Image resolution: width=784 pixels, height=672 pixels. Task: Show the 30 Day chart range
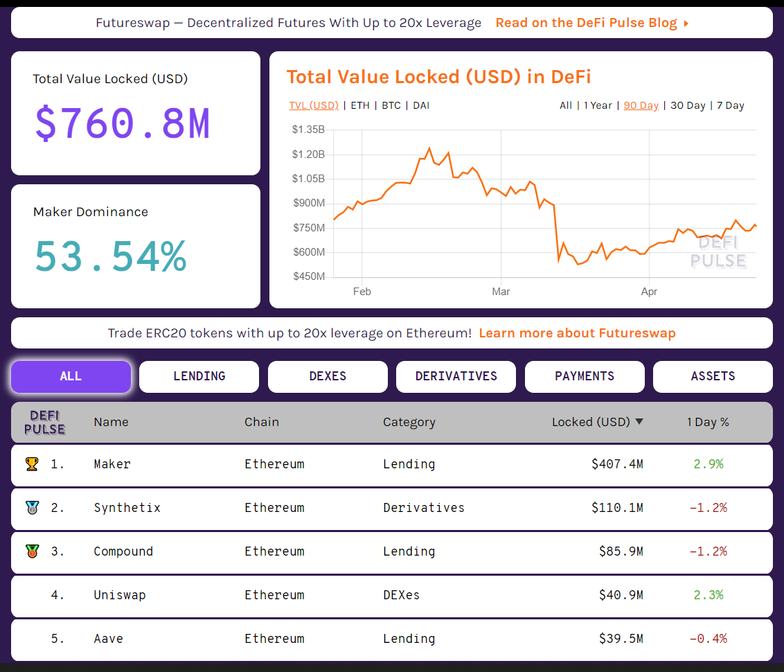688,105
